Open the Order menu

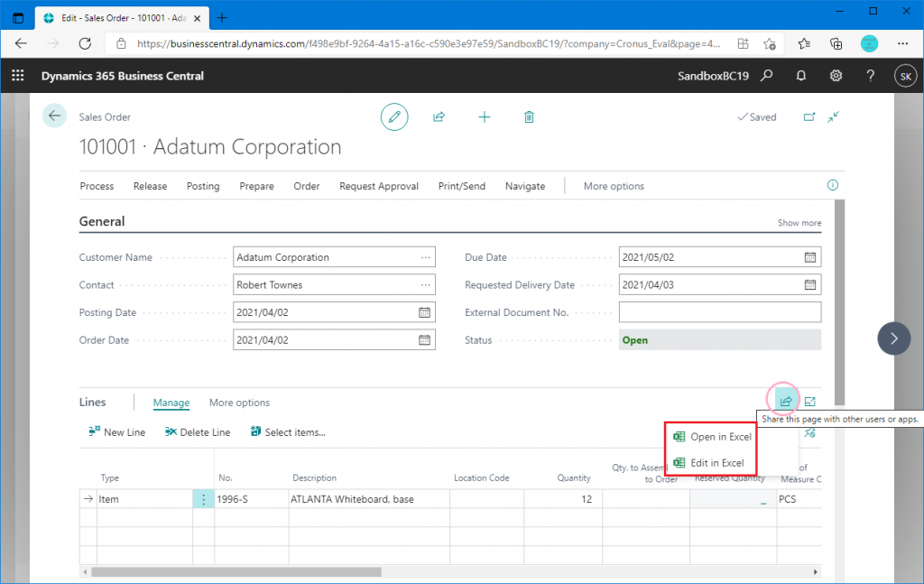coord(307,186)
